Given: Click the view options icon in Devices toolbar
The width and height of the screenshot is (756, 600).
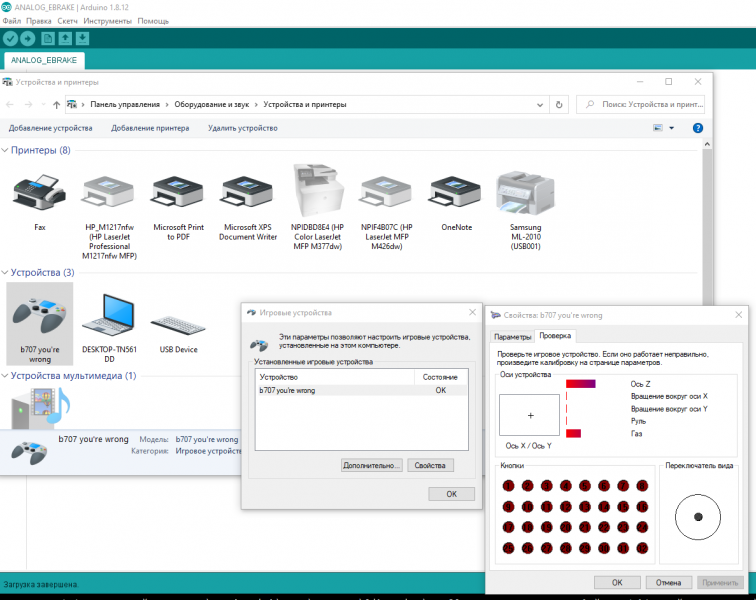Looking at the screenshot, I should [658, 128].
